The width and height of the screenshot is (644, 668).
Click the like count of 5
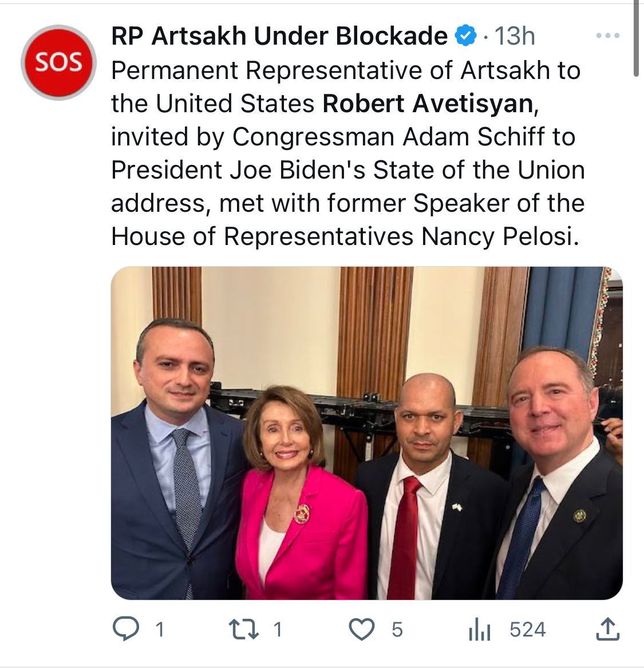(x=397, y=630)
